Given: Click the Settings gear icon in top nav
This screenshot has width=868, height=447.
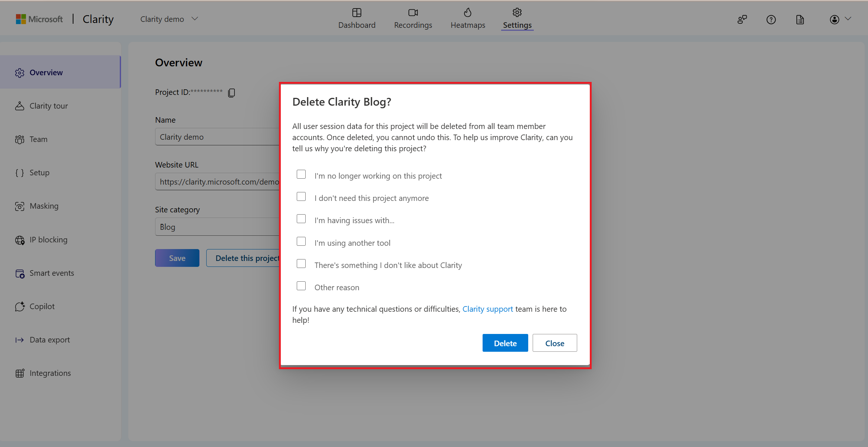Looking at the screenshot, I should click(517, 12).
